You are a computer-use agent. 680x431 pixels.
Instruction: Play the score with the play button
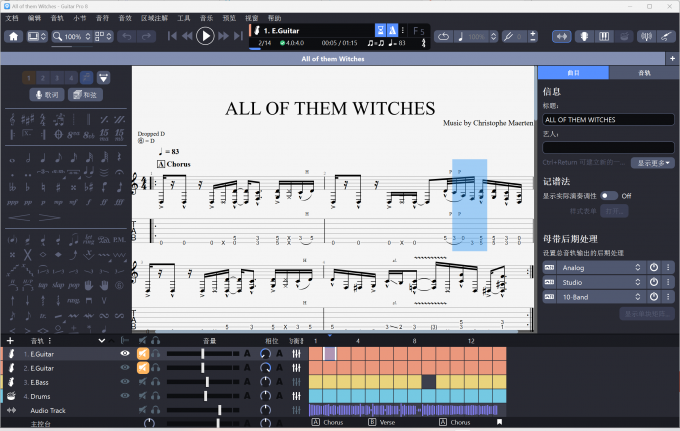pyautogui.click(x=205, y=36)
